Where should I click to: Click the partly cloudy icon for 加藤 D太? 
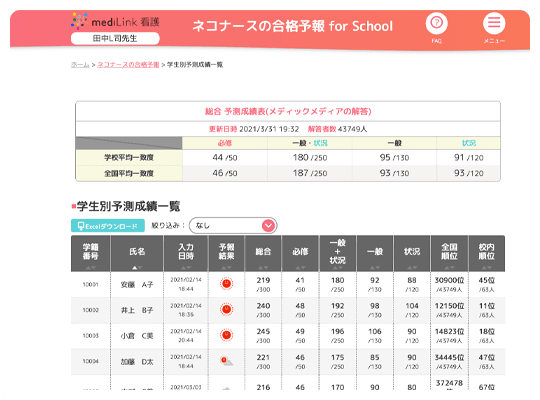coord(226,361)
